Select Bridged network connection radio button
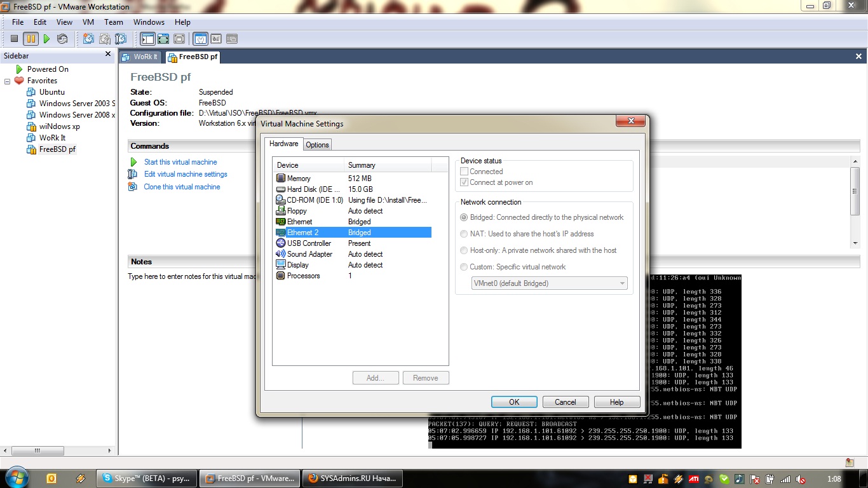This screenshot has height=488, width=868. (x=464, y=217)
